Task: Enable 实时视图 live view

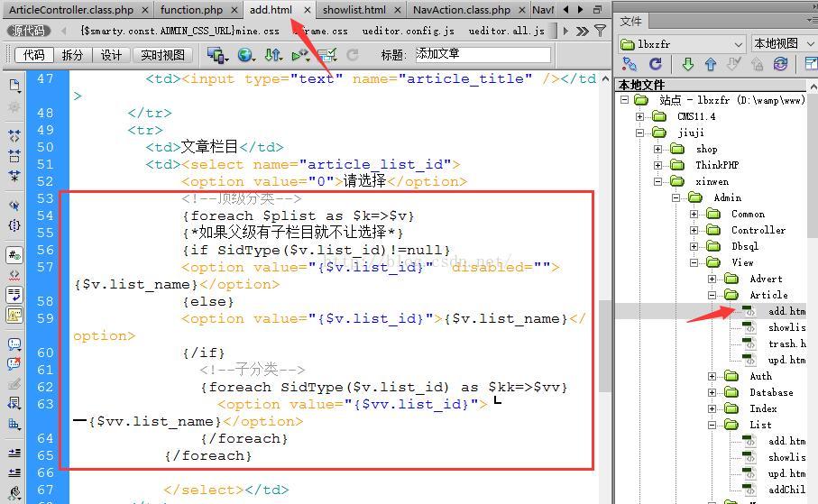Action: 162,55
